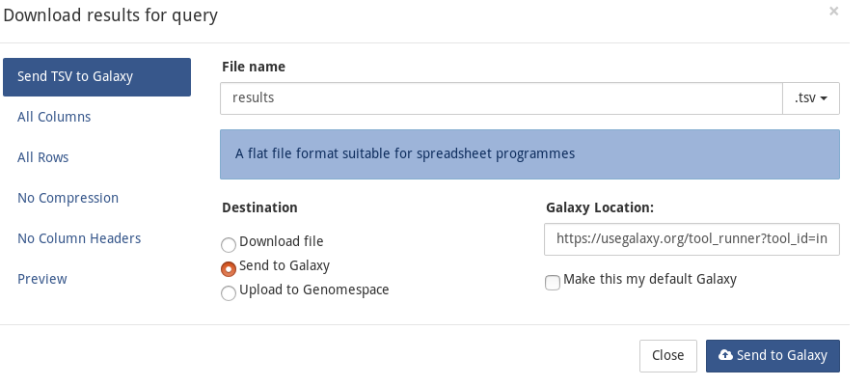Choose Upload to Genomespace destination
This screenshot has width=868, height=386.
(228, 293)
